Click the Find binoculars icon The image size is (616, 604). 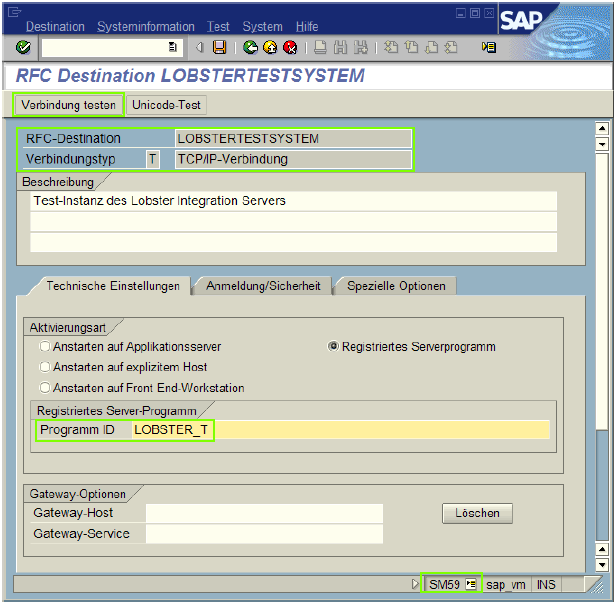point(340,48)
